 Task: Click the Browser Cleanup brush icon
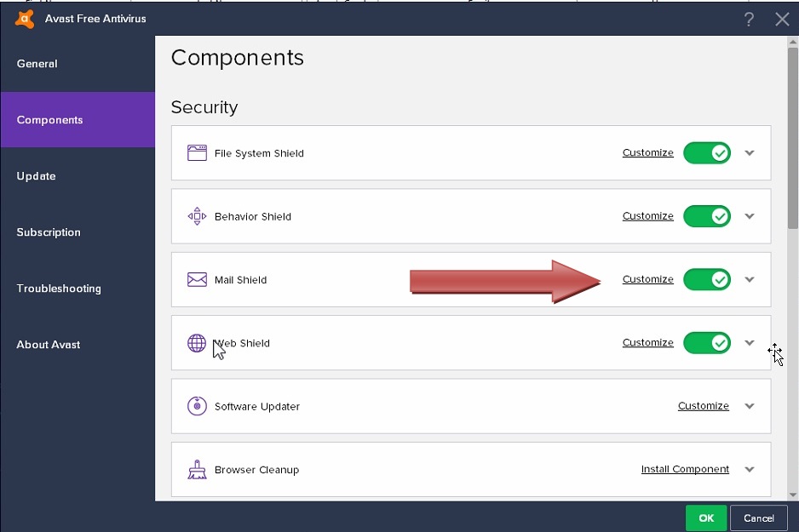coord(197,469)
